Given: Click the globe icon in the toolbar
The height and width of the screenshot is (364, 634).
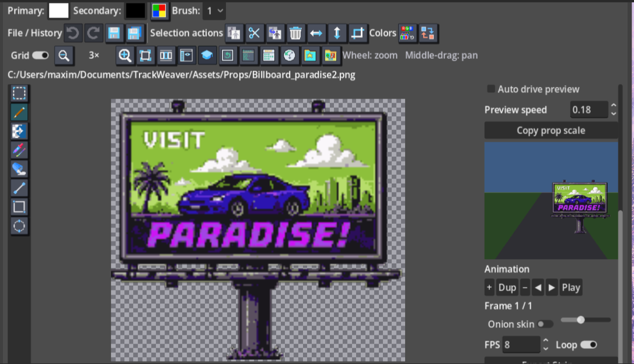Looking at the screenshot, I should pyautogui.click(x=290, y=55).
